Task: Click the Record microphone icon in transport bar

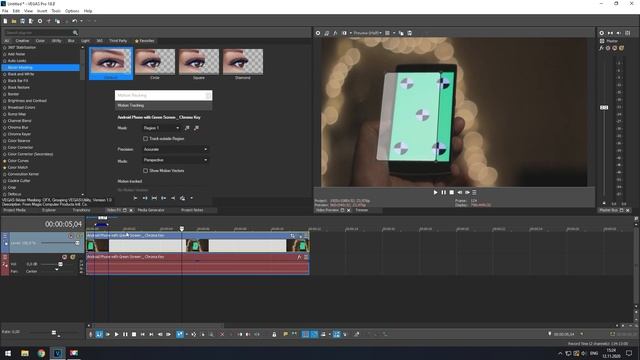Action: click(91, 334)
